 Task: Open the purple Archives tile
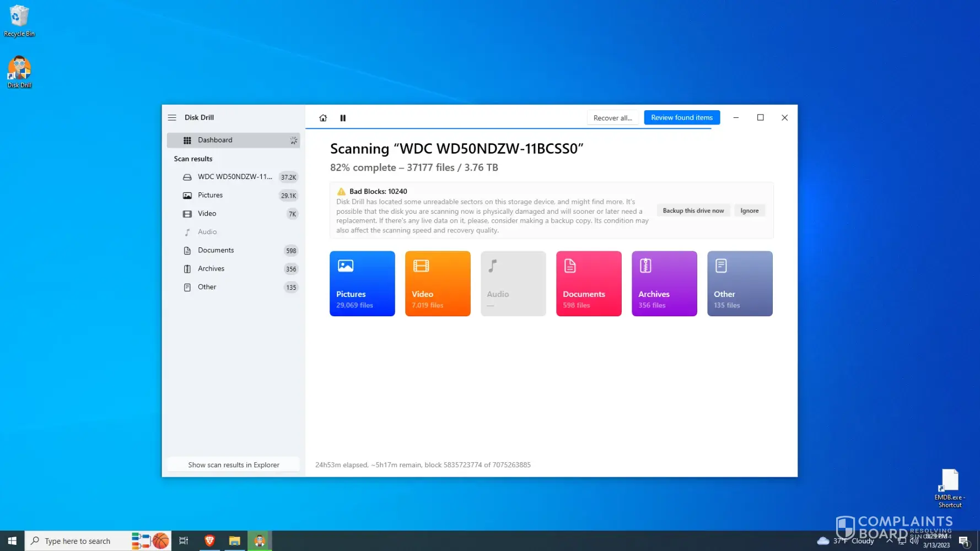(664, 283)
